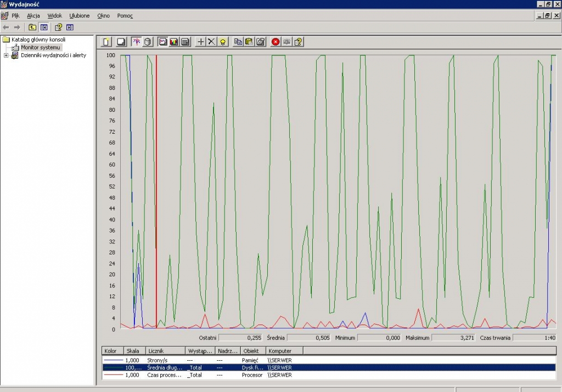Switch to the Report view icon
The image size is (562, 392).
tap(185, 42)
